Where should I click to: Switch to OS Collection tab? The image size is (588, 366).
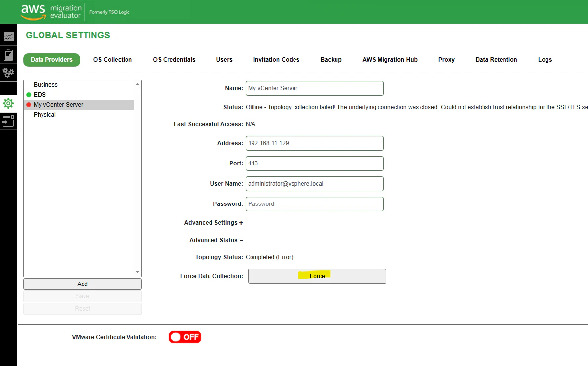113,60
